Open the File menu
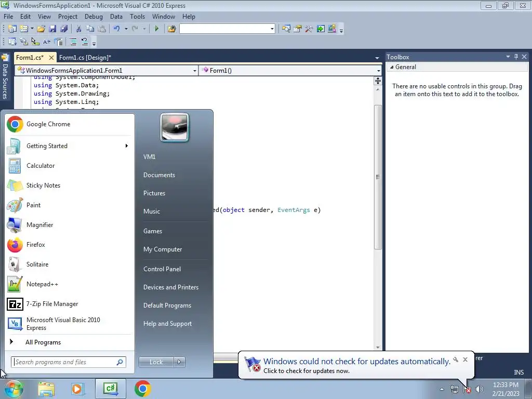532x399 pixels. [x=8, y=17]
